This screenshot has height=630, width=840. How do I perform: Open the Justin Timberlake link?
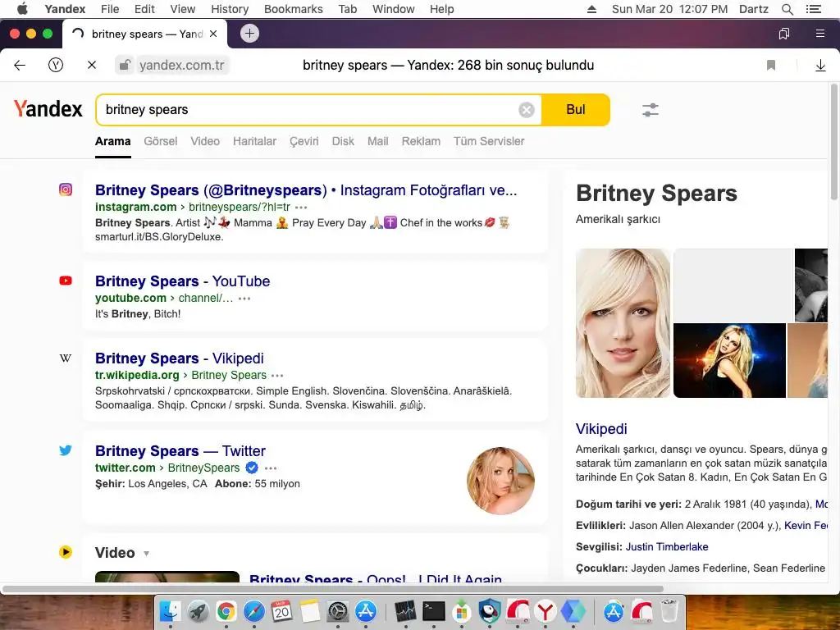[666, 547]
